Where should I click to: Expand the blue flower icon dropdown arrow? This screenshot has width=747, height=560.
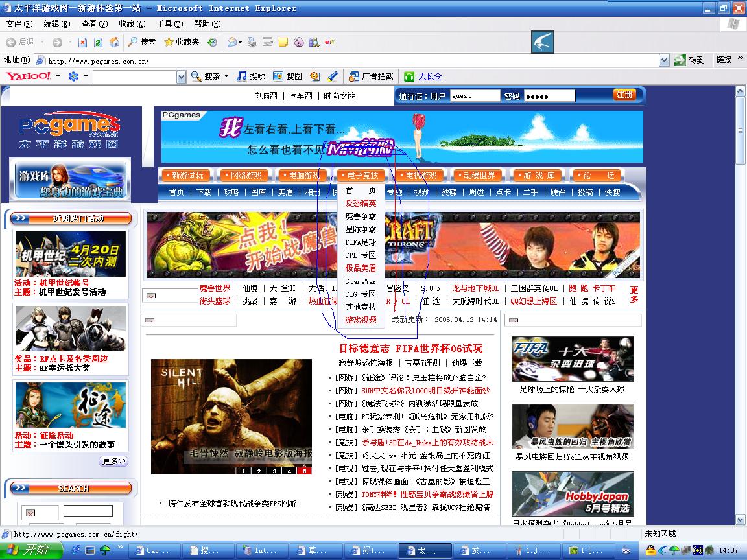coord(86,76)
